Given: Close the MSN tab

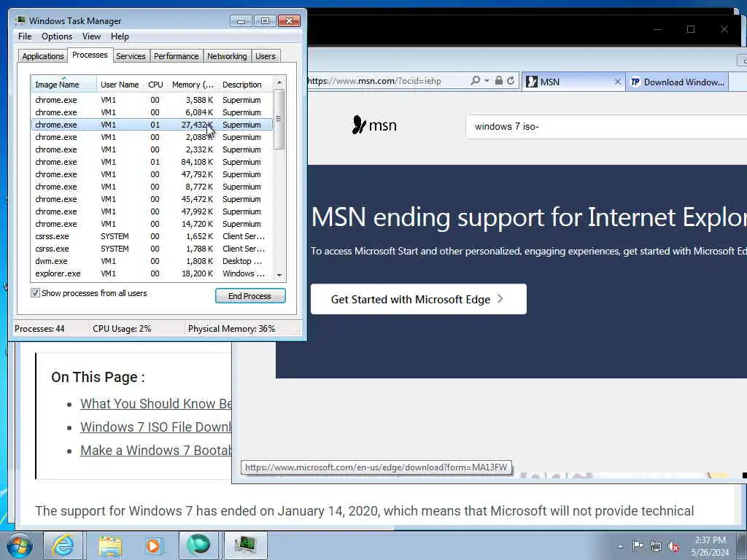Looking at the screenshot, I should pos(617,82).
